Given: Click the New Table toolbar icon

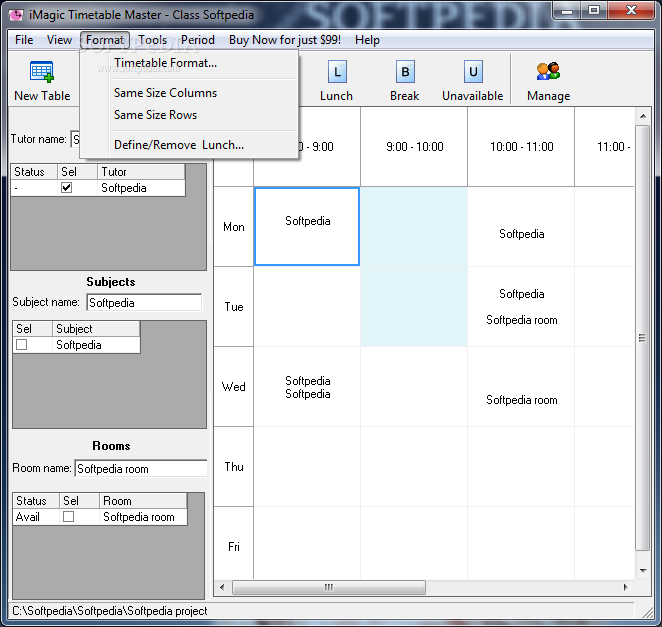Looking at the screenshot, I should click(x=42, y=72).
